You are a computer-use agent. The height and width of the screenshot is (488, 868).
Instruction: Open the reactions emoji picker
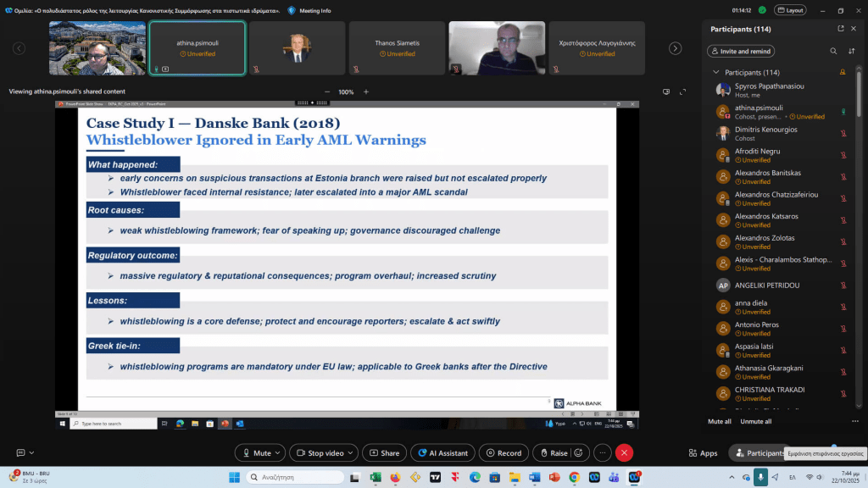[579, 453]
